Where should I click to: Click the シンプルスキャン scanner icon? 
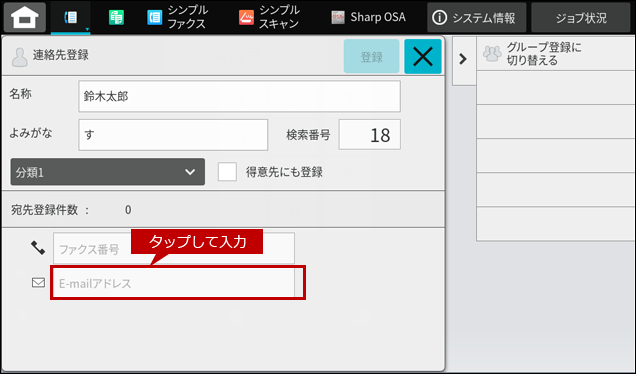246,17
